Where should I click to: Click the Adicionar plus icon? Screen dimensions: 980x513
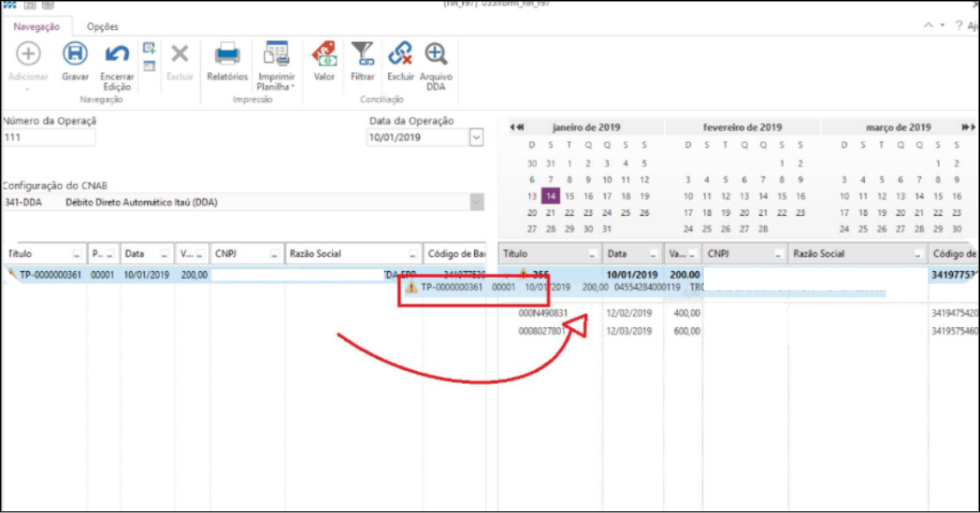[x=28, y=55]
